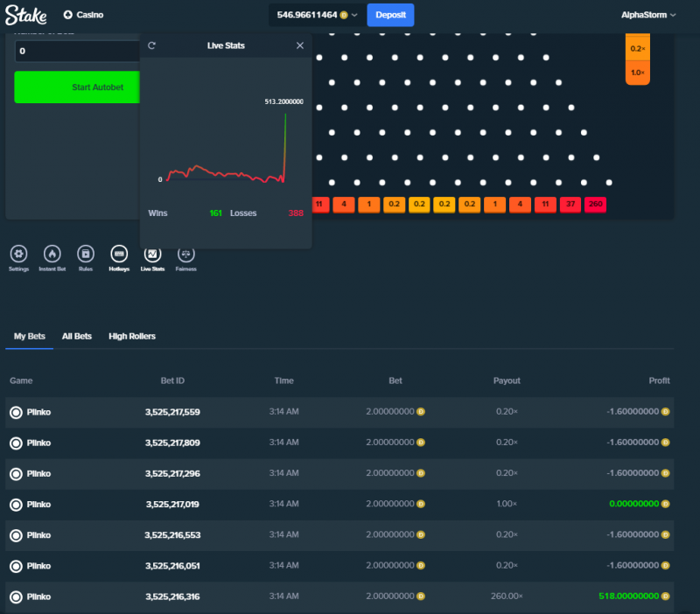Refresh the Live Stats panel

151,45
